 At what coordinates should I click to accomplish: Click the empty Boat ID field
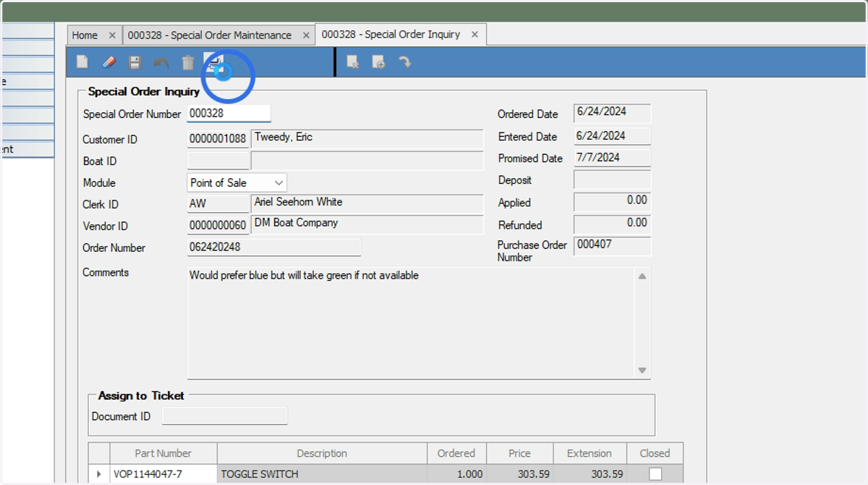(218, 161)
